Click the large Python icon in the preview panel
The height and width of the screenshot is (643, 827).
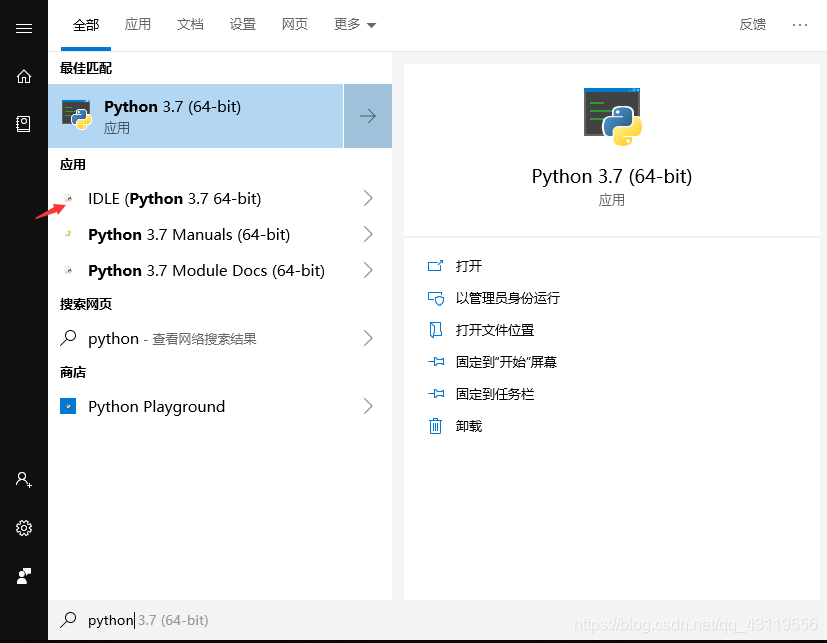[612, 117]
